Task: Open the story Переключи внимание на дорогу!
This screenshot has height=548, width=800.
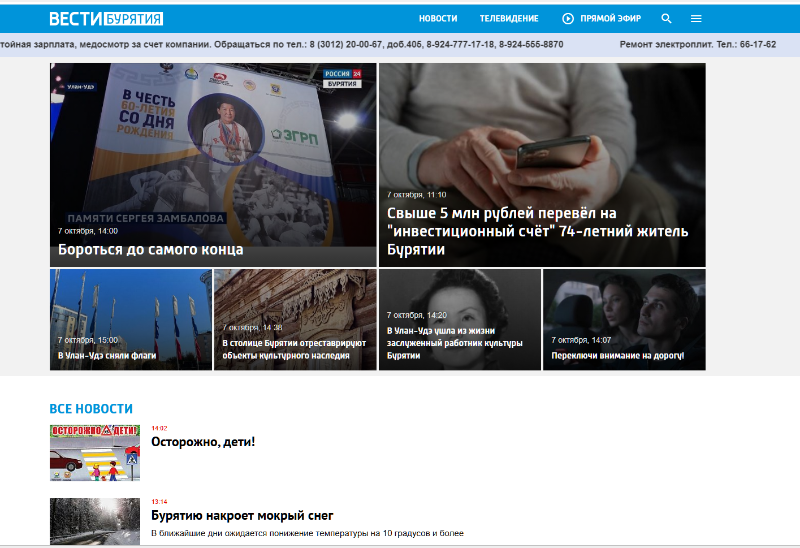Action: [x=617, y=356]
